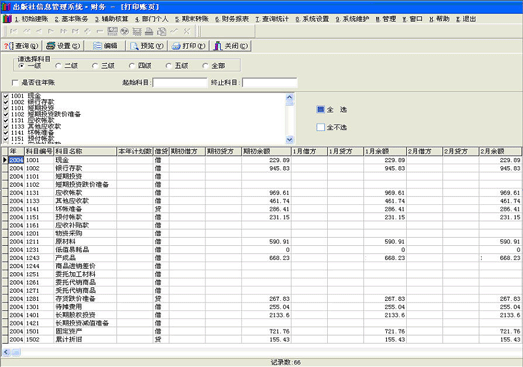Select the 二级 radio button

click(58, 66)
